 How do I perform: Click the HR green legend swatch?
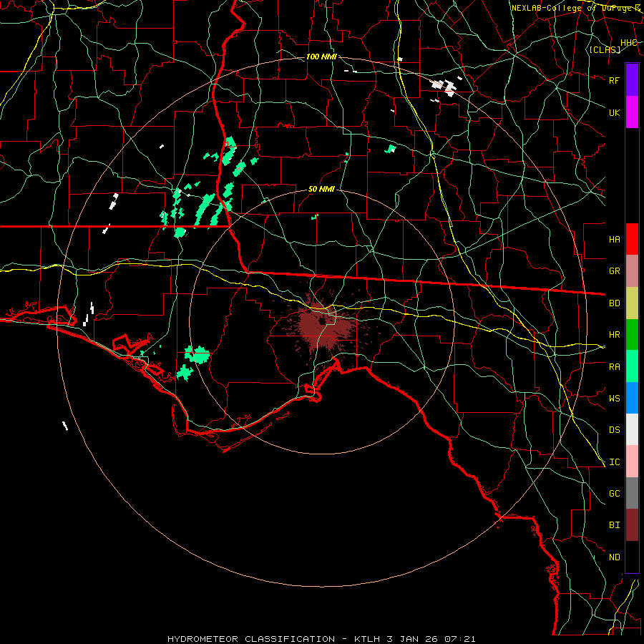coord(632,334)
